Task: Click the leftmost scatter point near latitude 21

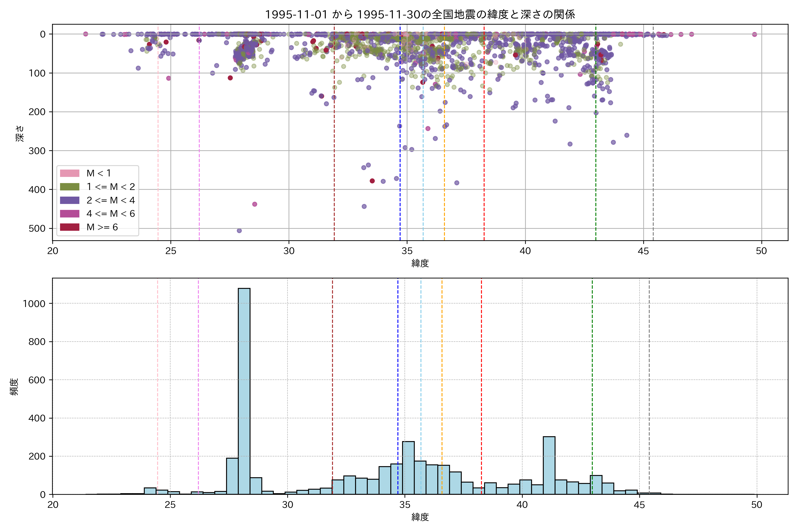Action: (x=86, y=34)
